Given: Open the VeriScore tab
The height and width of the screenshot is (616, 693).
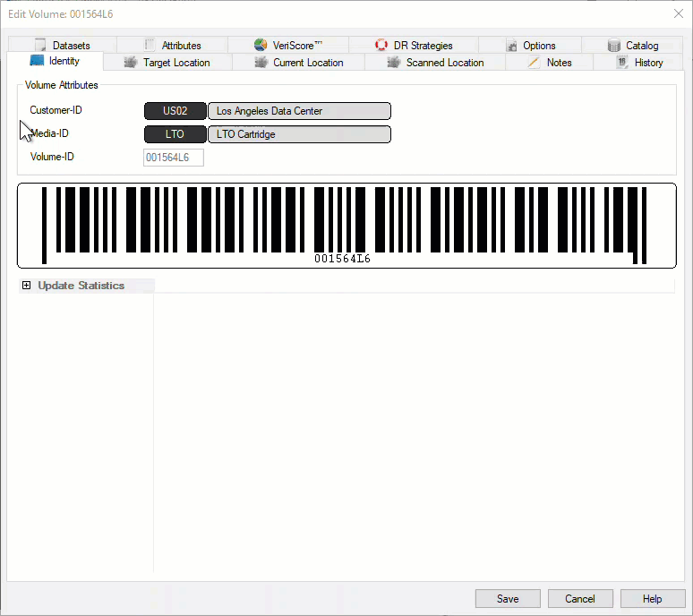Looking at the screenshot, I should (288, 45).
